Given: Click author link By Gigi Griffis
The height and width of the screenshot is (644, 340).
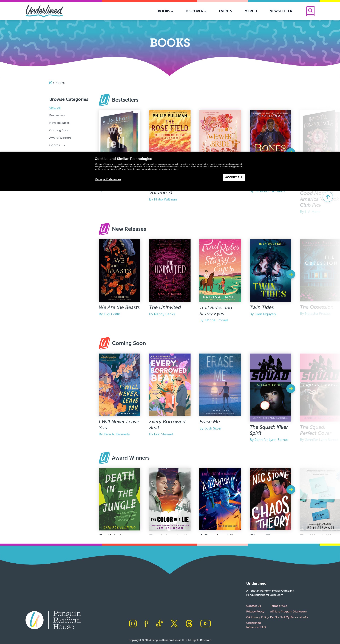Looking at the screenshot, I should 109,314.
